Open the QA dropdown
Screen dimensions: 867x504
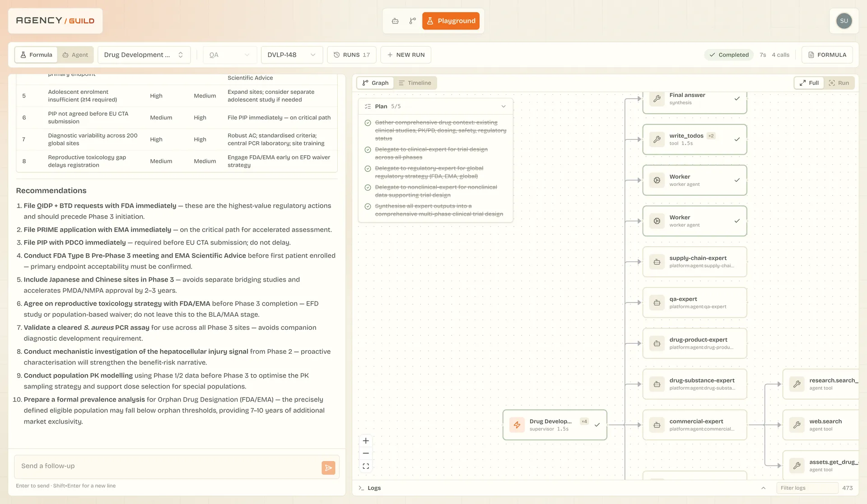coord(229,55)
